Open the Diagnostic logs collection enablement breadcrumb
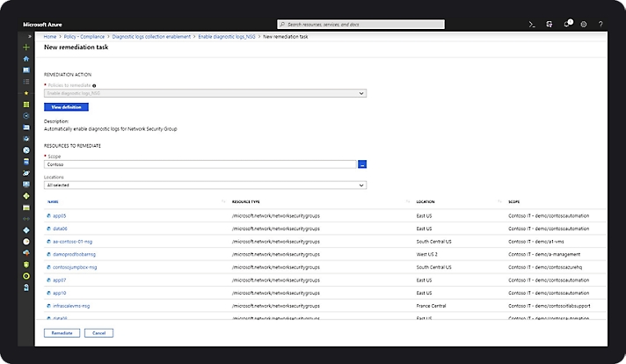 pos(152,36)
